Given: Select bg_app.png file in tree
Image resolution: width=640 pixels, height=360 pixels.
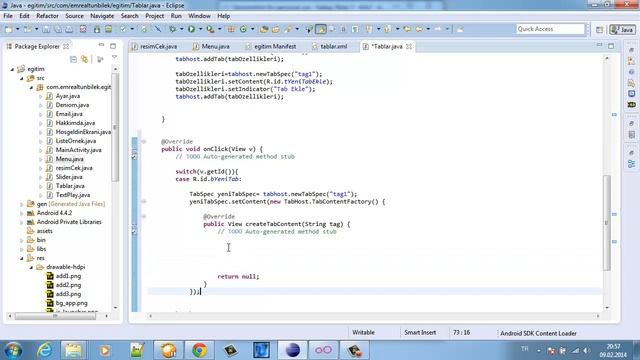Looking at the screenshot, I should [x=71, y=303].
